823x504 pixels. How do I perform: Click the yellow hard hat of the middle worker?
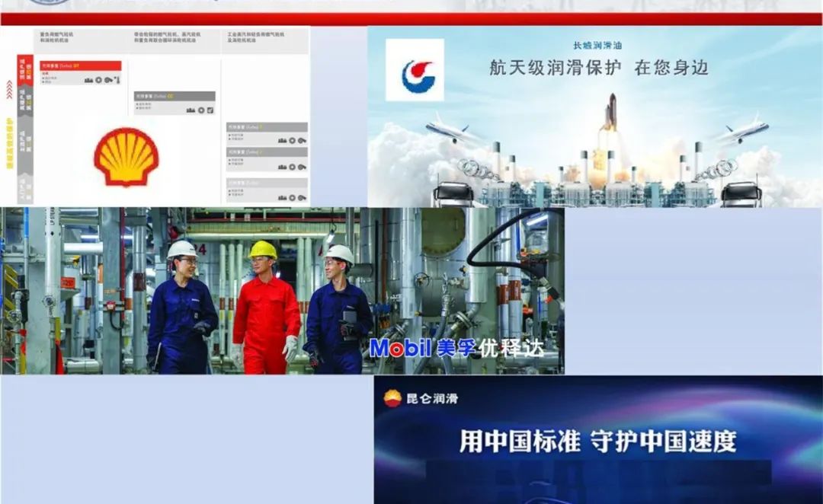tap(262, 250)
